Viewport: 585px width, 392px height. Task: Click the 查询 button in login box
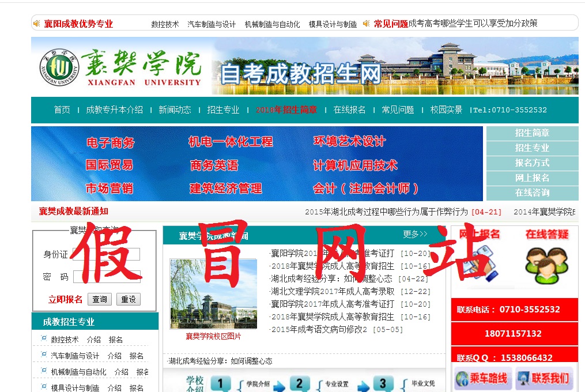tap(100, 299)
